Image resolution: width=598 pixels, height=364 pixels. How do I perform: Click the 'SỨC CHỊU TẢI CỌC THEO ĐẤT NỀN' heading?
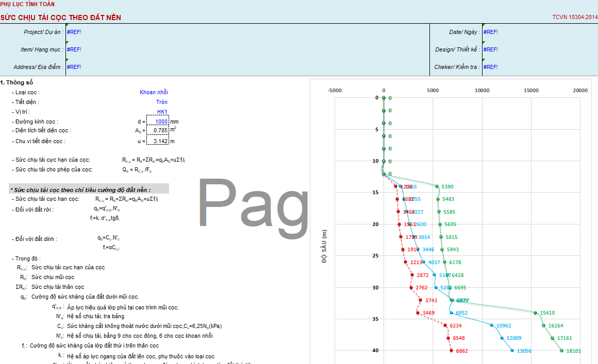(x=61, y=18)
